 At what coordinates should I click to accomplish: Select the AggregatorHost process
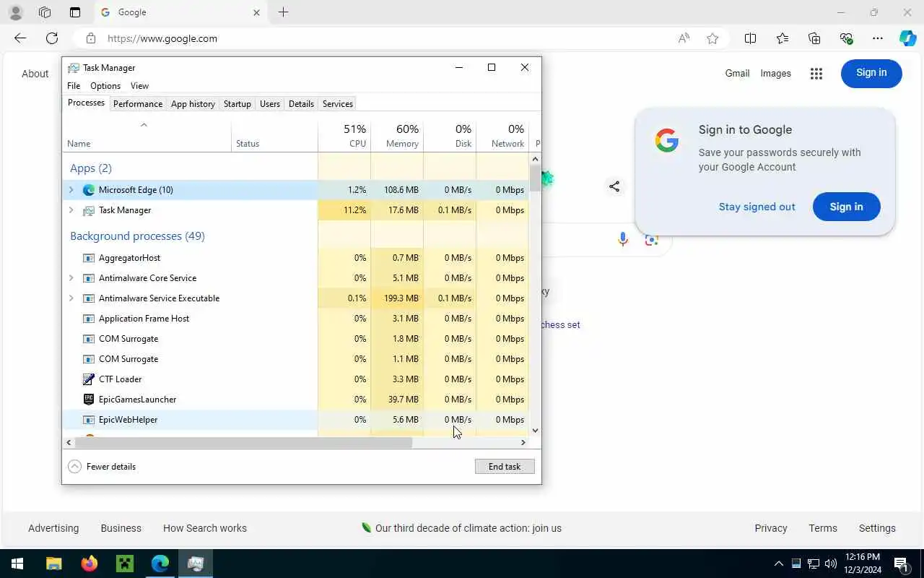(x=296, y=258)
